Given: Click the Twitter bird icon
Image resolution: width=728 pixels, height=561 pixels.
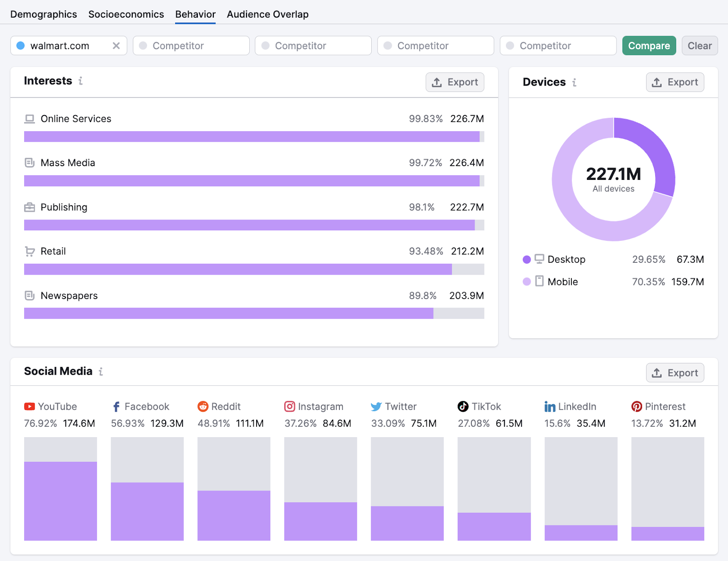Looking at the screenshot, I should point(376,406).
